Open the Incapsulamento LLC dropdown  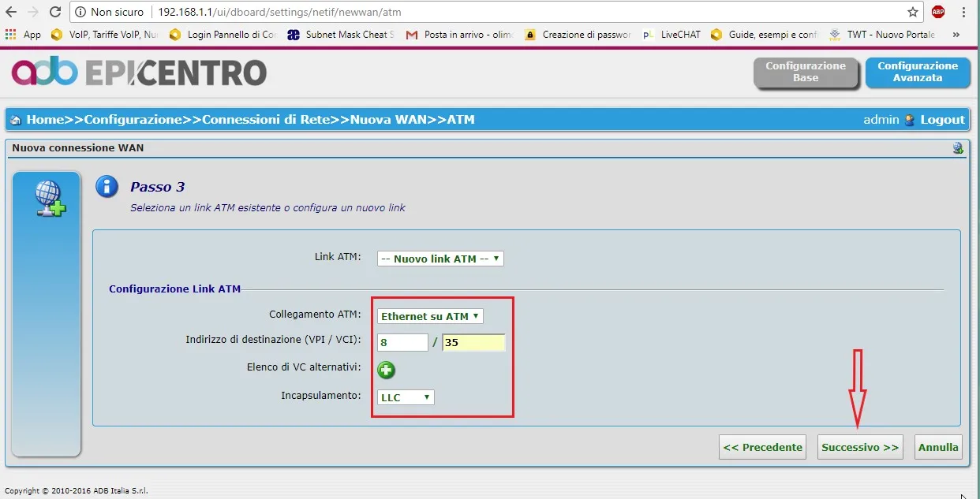[x=406, y=397]
